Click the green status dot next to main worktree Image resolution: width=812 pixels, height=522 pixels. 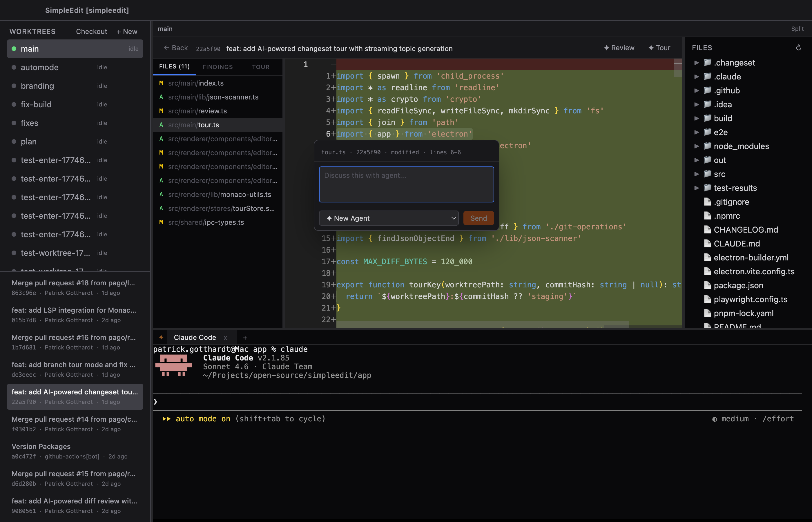14,48
